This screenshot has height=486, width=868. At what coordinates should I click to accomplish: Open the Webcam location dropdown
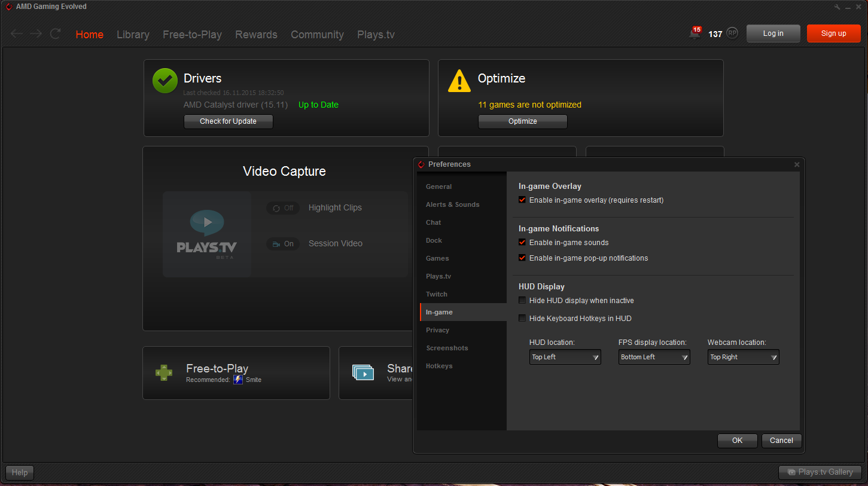pyautogui.click(x=744, y=357)
